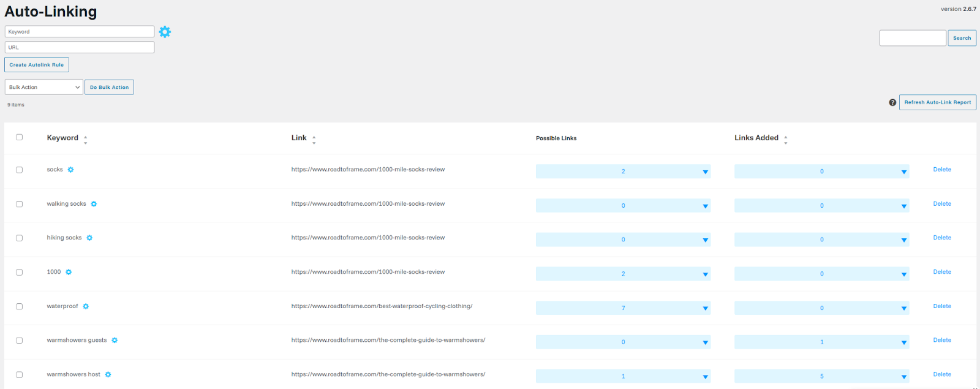The image size is (980, 389).
Task: Expand Links Added dropdown for socks
Action: point(822,172)
